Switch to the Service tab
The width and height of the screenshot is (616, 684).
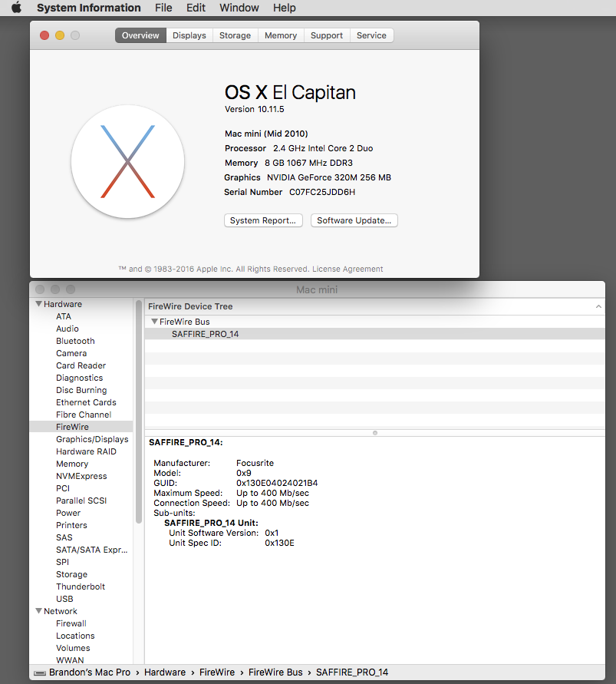371,35
